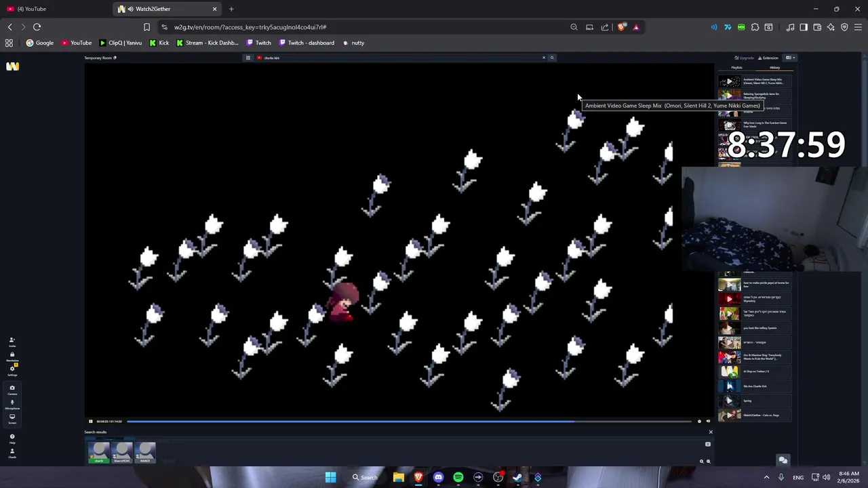Play 'Watch2Gether - Cats vs. Dogs' item
Image resolution: width=868 pixels, height=488 pixels.
pyautogui.click(x=754, y=415)
